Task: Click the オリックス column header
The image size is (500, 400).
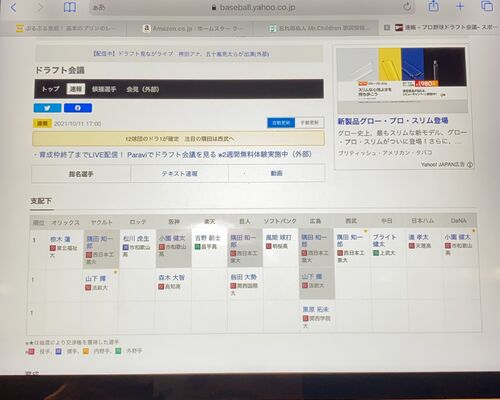Action: pyautogui.click(x=65, y=222)
